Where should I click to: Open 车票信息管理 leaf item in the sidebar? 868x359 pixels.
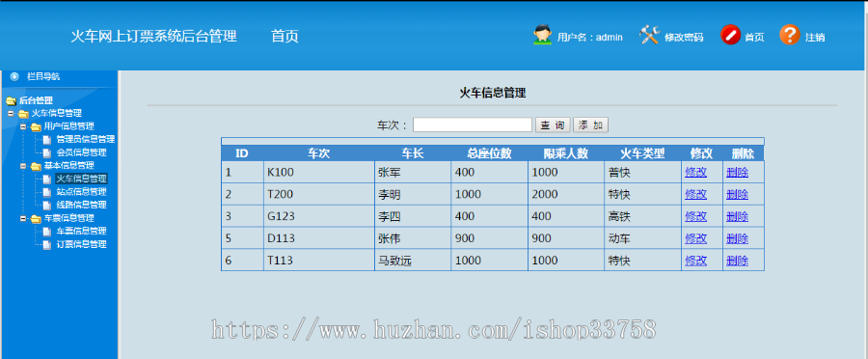pos(81,231)
